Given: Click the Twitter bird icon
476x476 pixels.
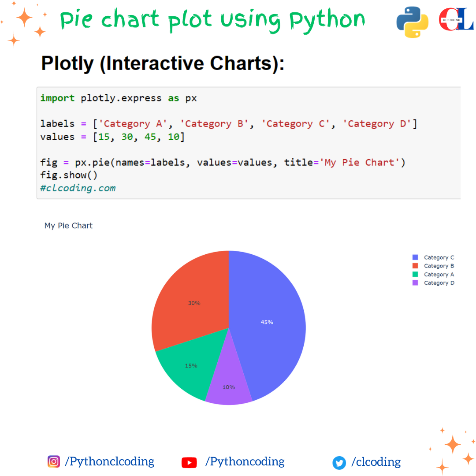Looking at the screenshot, I should point(339,463).
